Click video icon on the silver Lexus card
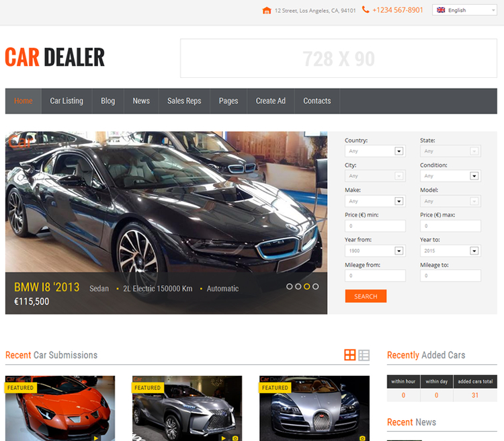This screenshot has height=441, width=504. coord(223,438)
